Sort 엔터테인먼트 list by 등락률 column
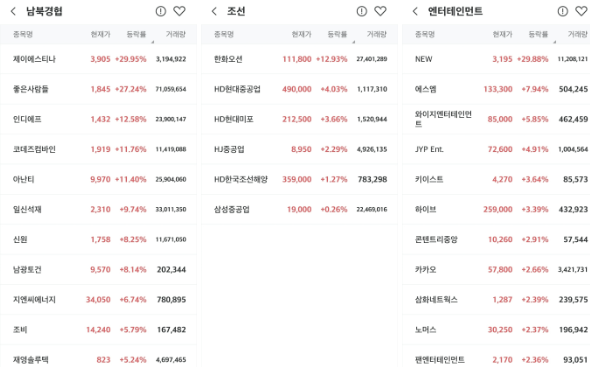Image resolution: width=590 pixels, height=367 pixels. click(x=538, y=34)
